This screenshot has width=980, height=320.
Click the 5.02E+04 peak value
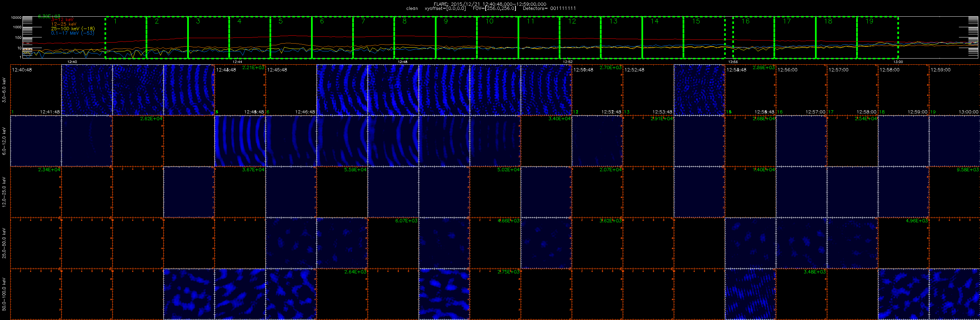click(x=508, y=169)
